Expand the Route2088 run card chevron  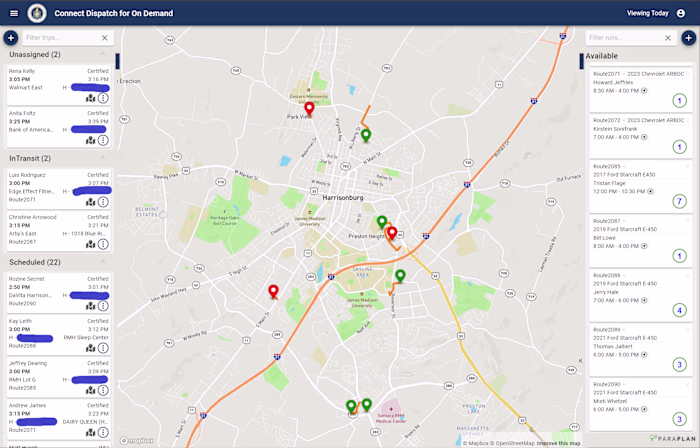click(x=688, y=275)
